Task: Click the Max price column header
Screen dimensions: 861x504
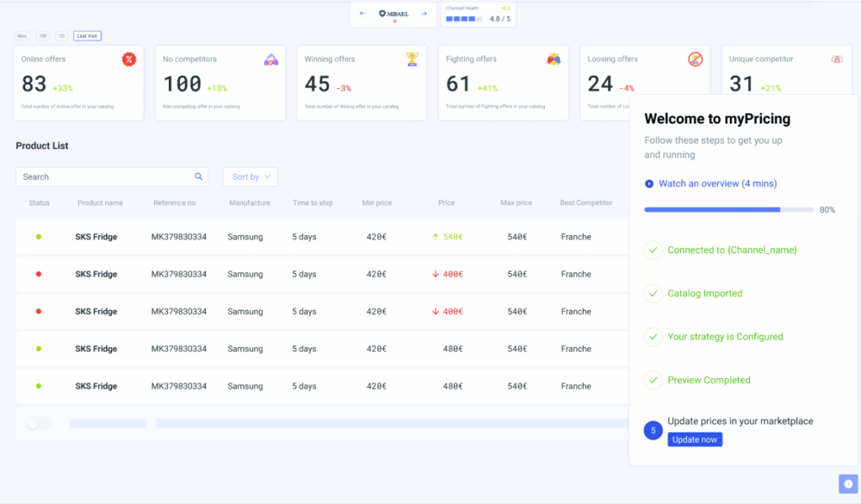Action: click(516, 203)
